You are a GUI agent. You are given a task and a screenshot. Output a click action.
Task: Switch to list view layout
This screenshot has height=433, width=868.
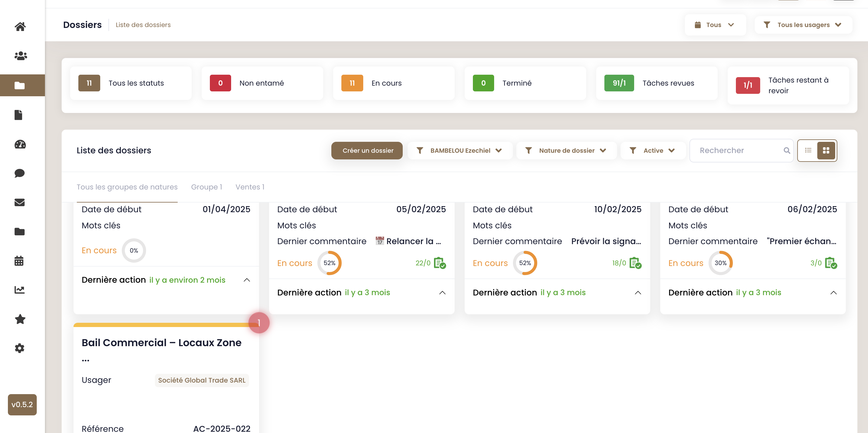(x=808, y=150)
